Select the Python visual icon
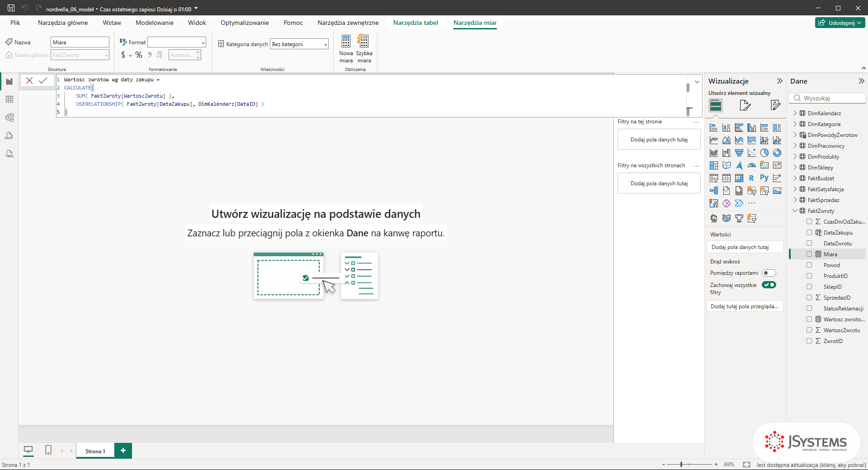Viewport: 868px width, 470px height. pos(764,178)
